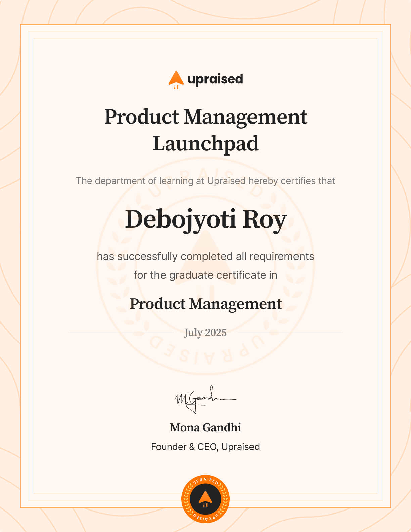
Task: Click 'has successfully completed all requirements' line
Action: [205, 256]
